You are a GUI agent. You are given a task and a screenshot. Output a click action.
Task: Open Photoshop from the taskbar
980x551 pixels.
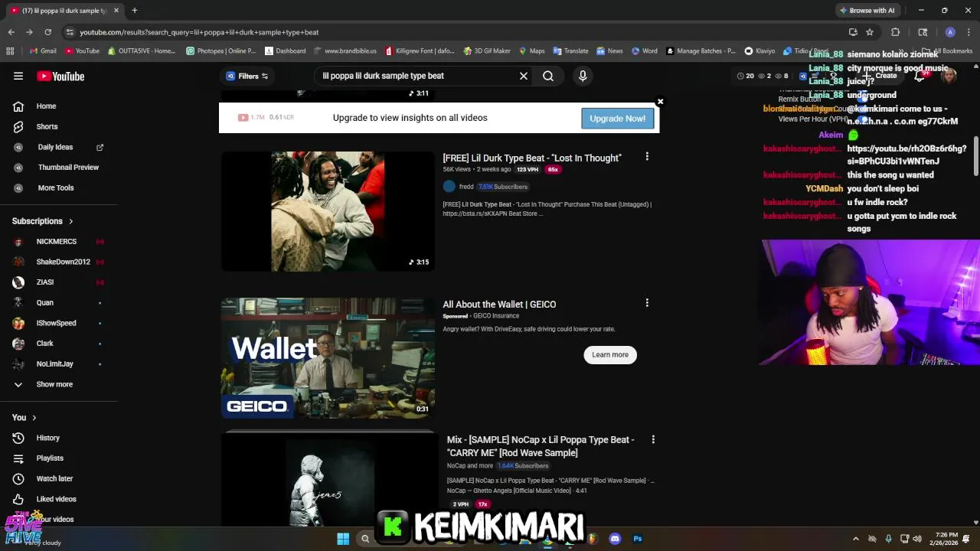click(637, 539)
